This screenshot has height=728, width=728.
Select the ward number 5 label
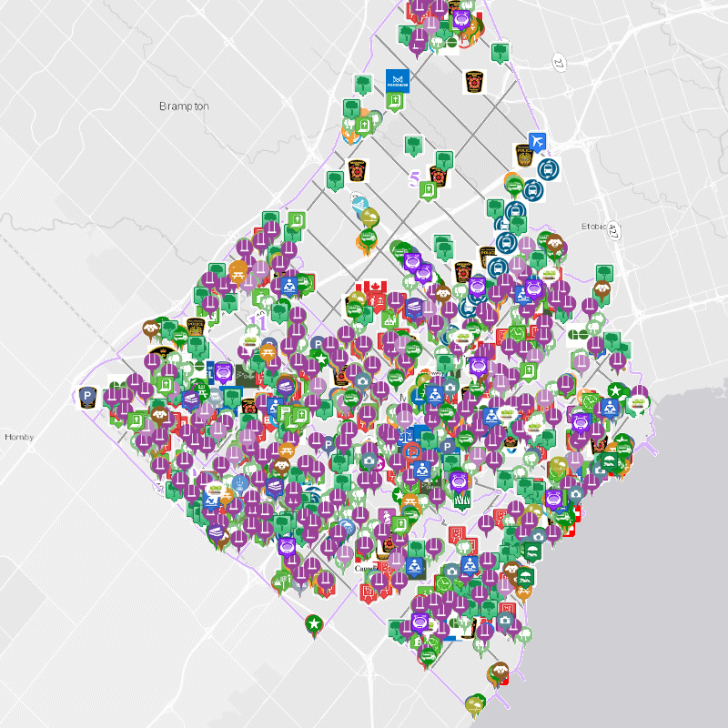[x=415, y=178]
